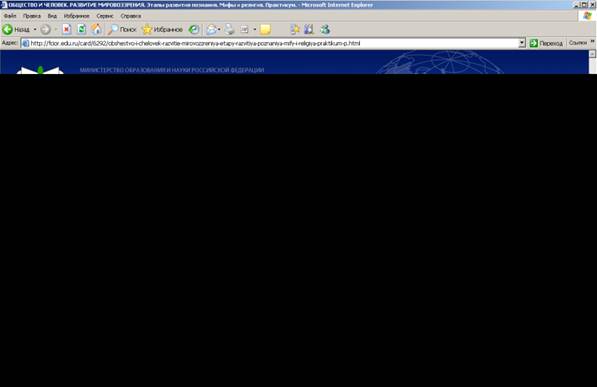
Task: Click the page icon in address bar
Action: (x=26, y=43)
